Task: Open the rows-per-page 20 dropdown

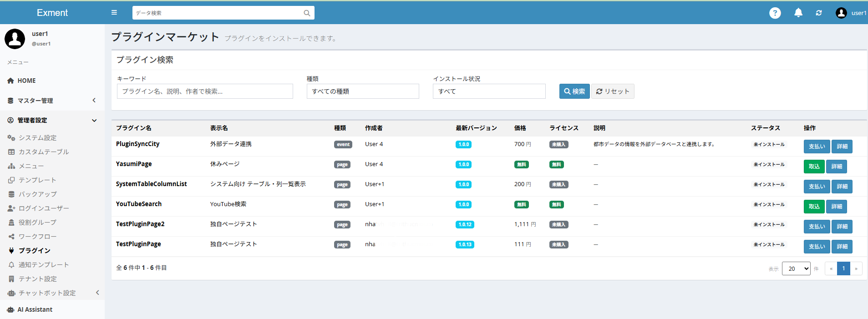Action: click(x=796, y=268)
